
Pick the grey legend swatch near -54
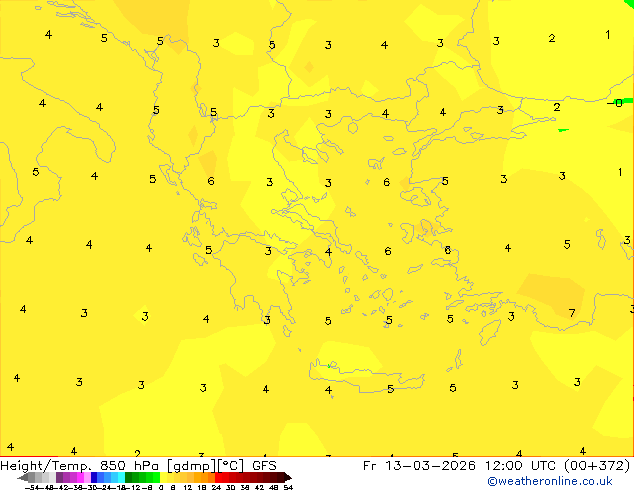[32, 477]
